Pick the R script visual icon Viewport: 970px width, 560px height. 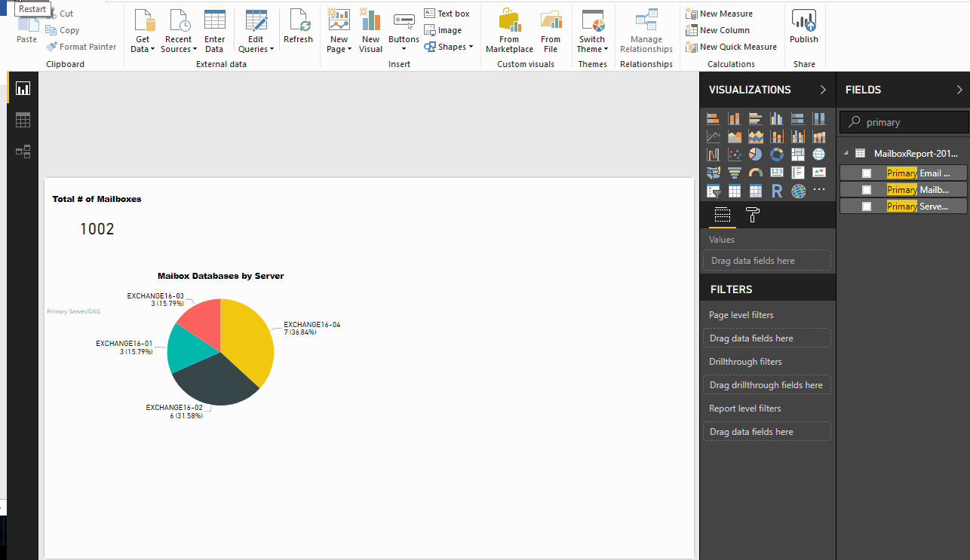tap(776, 191)
